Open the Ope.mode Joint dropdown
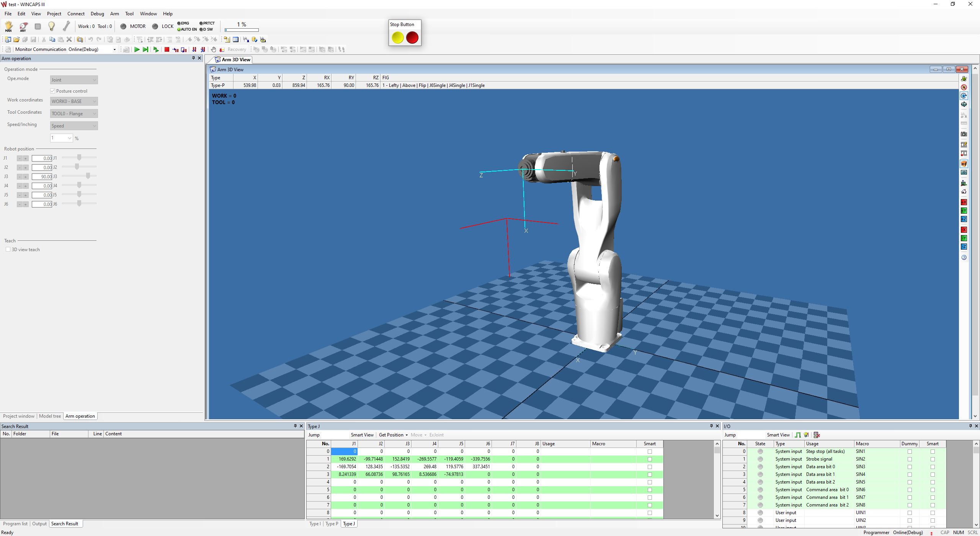This screenshot has width=980, height=536. tap(74, 80)
